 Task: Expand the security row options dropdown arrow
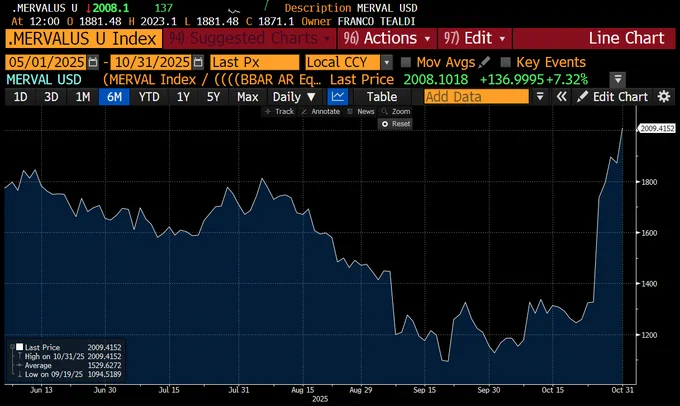[x=618, y=79]
